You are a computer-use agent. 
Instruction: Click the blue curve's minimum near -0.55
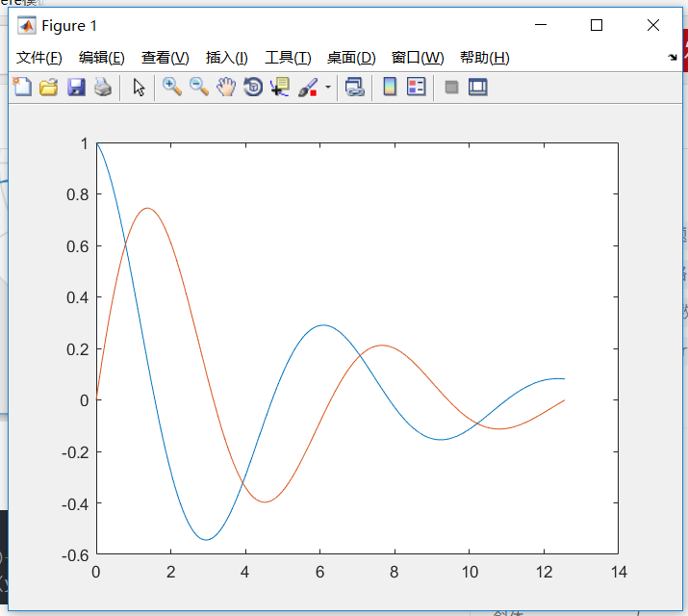point(206,540)
